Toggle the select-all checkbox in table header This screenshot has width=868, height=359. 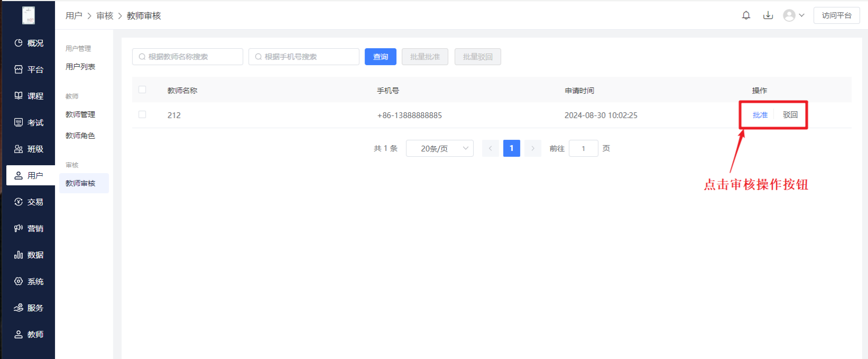142,89
